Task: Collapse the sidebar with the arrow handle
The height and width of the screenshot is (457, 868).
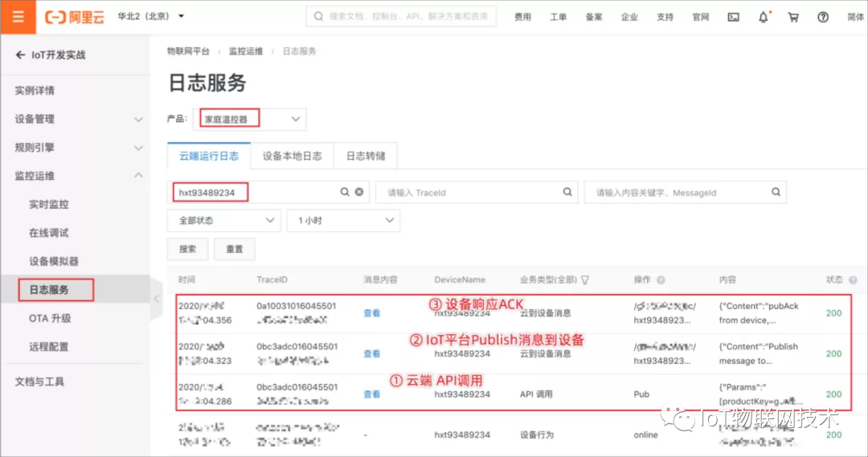Action: 156,299
